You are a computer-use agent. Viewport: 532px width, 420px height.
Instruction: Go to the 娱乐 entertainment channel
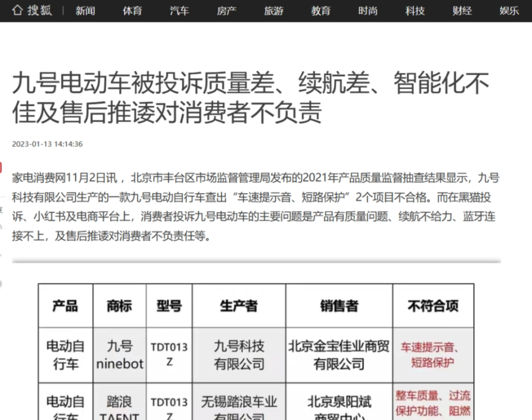click(x=509, y=11)
